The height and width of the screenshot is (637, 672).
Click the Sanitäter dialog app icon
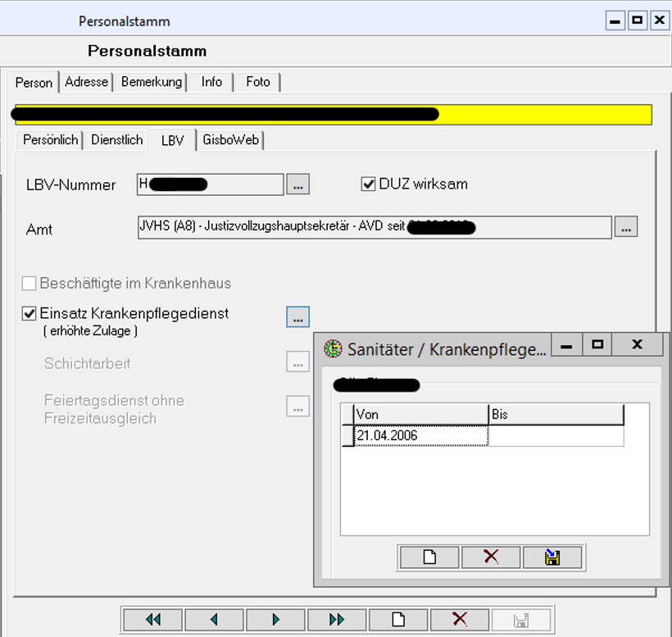[333, 348]
